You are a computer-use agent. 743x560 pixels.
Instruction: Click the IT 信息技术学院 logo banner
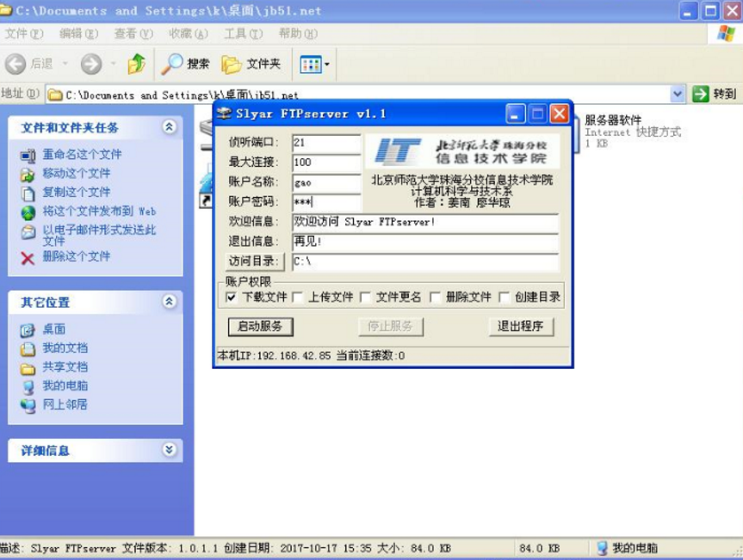(x=462, y=152)
